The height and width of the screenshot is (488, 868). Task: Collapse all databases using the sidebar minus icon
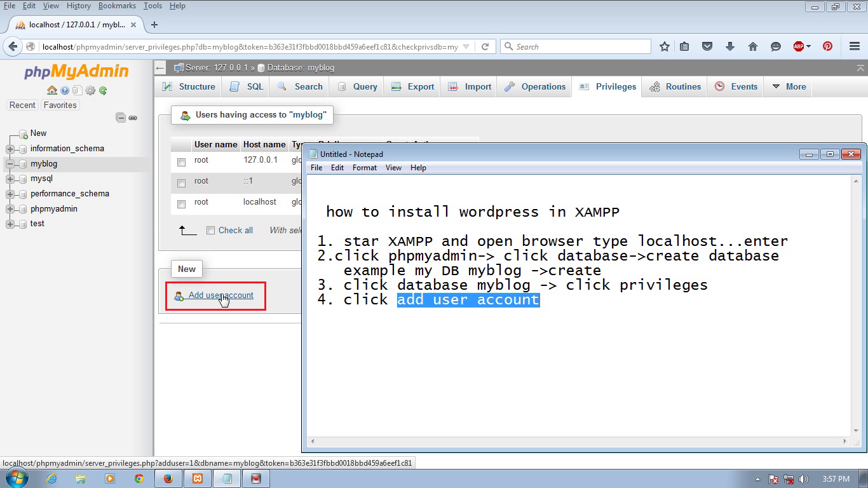(121, 118)
